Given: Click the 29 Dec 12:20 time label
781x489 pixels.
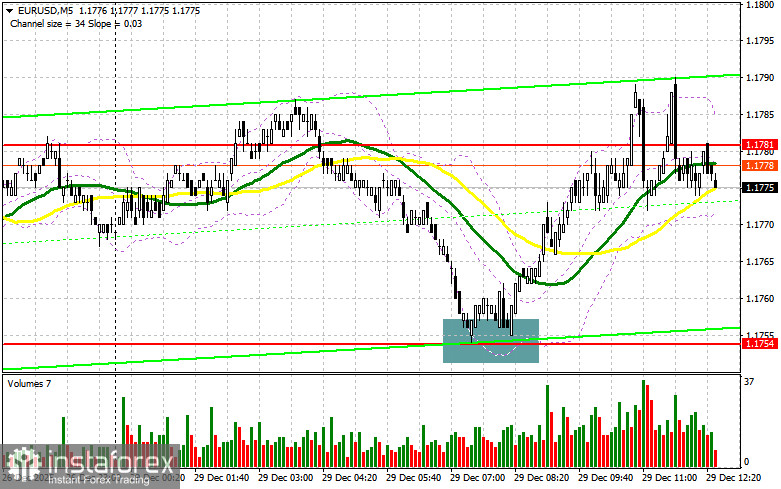Looking at the screenshot, I should click(x=734, y=478).
